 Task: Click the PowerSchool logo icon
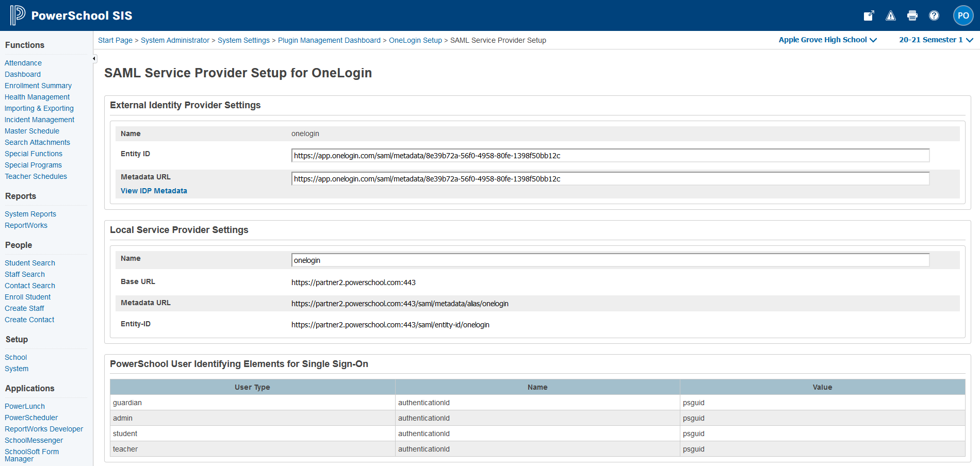point(17,15)
